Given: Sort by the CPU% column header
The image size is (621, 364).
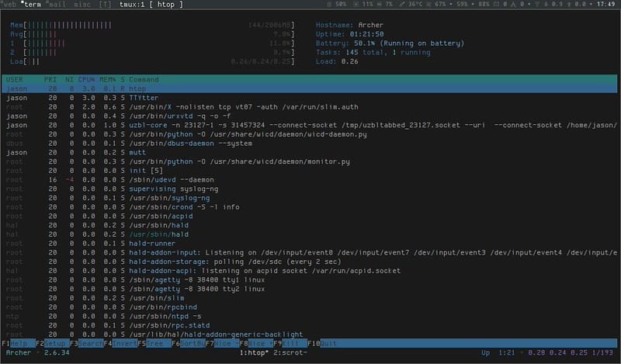Looking at the screenshot, I should click(x=86, y=80).
